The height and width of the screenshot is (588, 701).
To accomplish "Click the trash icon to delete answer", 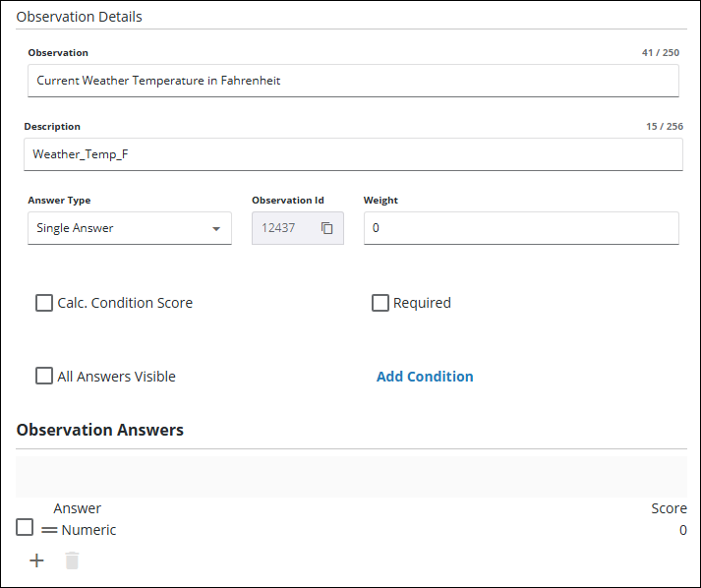I will click(72, 560).
